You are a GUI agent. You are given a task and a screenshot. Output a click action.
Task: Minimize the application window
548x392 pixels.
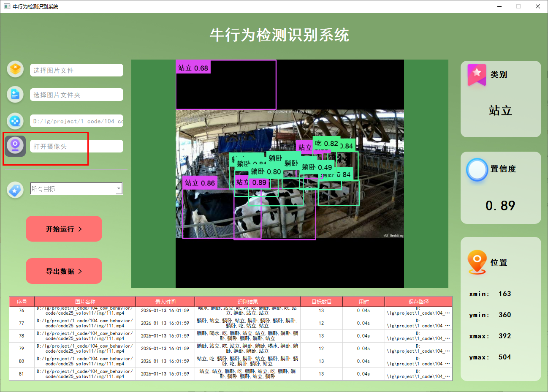click(499, 6)
